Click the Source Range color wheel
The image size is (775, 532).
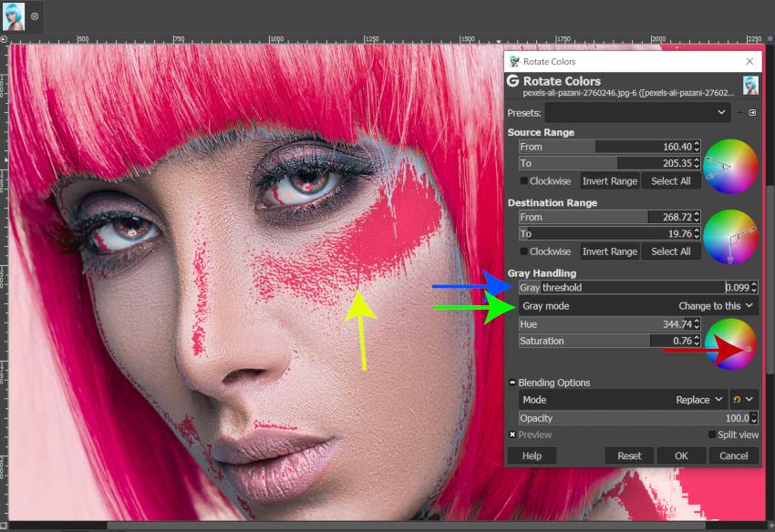tap(732, 166)
